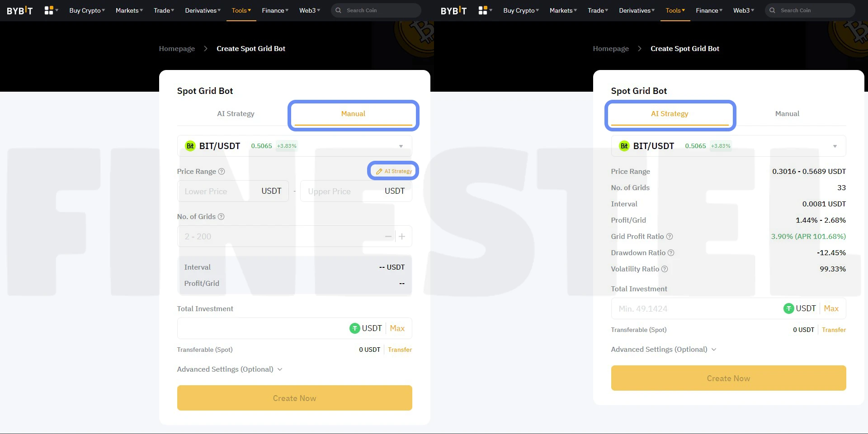Viewport: 868px width, 434px height.
Task: Focus Min. 49.1424 investment input
Action: [728, 308]
